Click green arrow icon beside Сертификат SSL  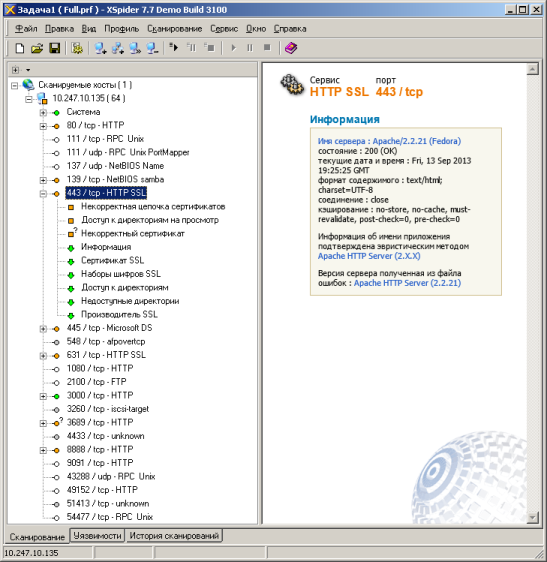pos(71,262)
